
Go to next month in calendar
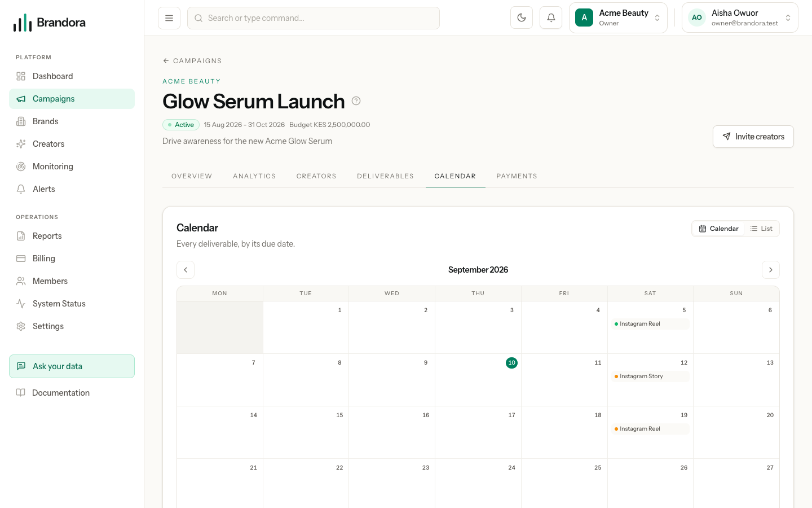click(x=771, y=270)
